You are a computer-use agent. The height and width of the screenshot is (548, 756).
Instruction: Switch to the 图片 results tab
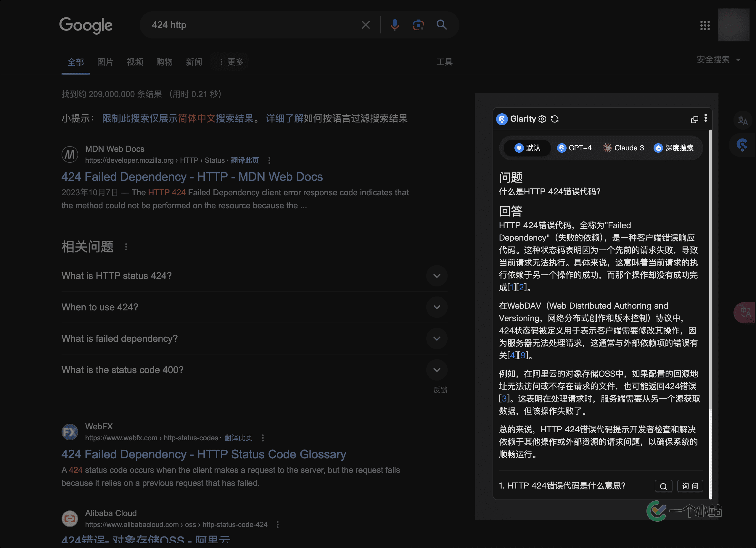(105, 62)
